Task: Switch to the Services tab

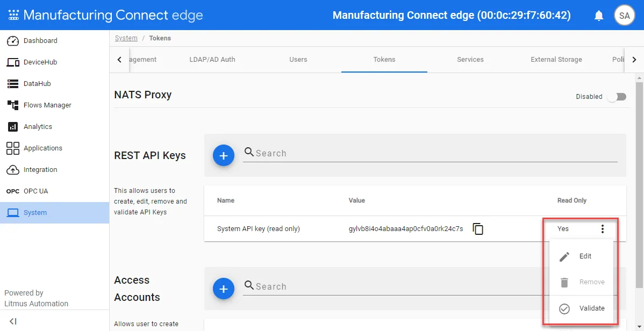Action: [470, 60]
